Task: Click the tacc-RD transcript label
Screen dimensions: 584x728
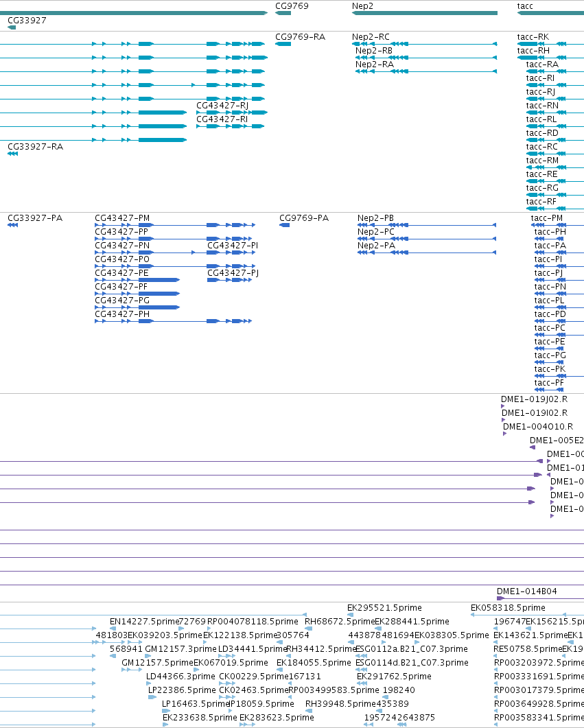Action: [542, 133]
